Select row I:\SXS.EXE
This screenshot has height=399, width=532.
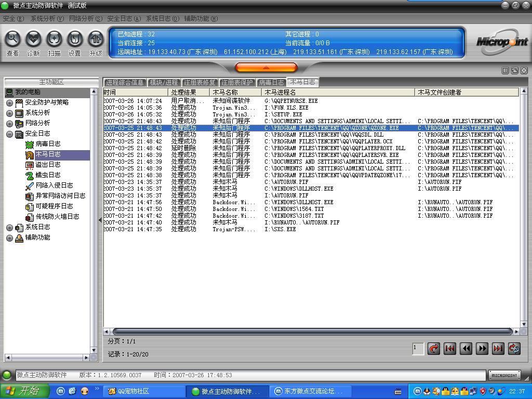(311, 229)
